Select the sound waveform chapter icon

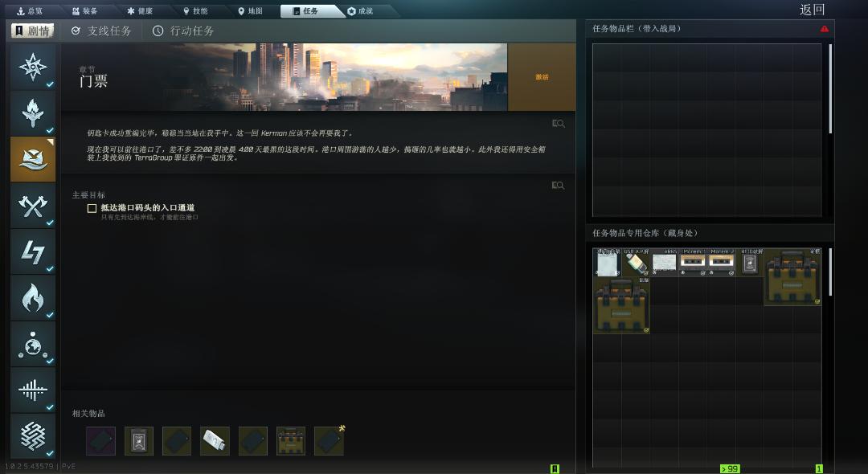(33, 390)
